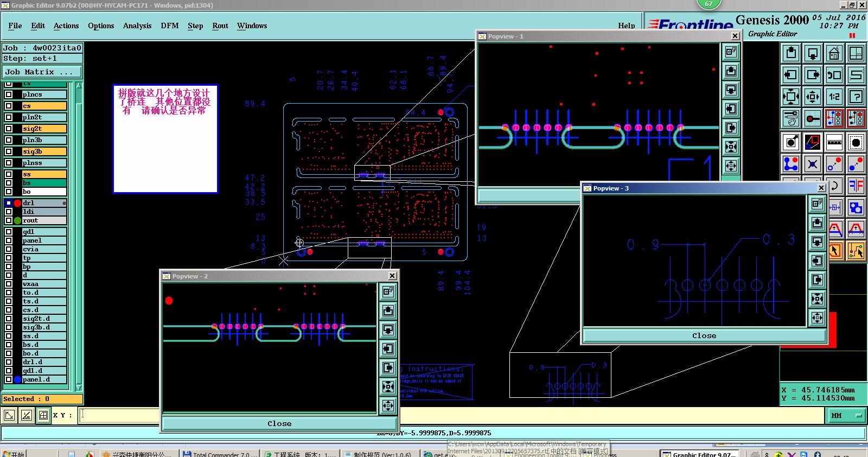Image resolution: width=868 pixels, height=457 pixels.
Task: Toggle checkbox for layer gdl
Action: tap(9, 232)
